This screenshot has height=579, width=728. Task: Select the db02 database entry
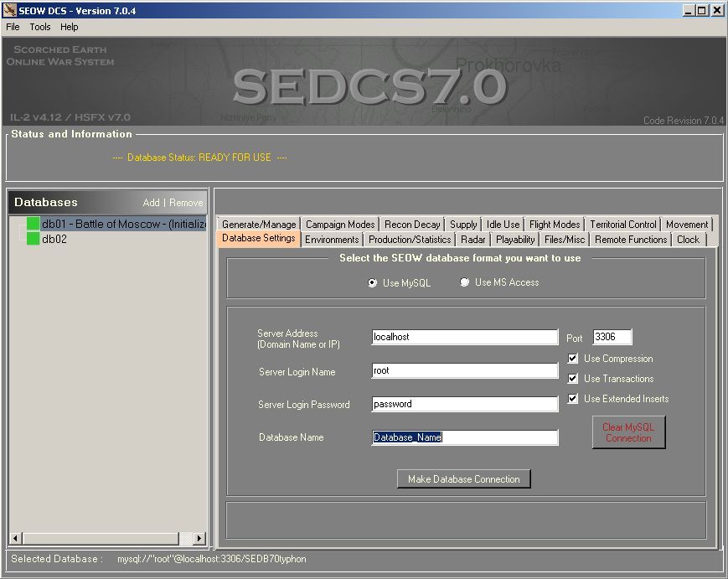pyautogui.click(x=54, y=239)
